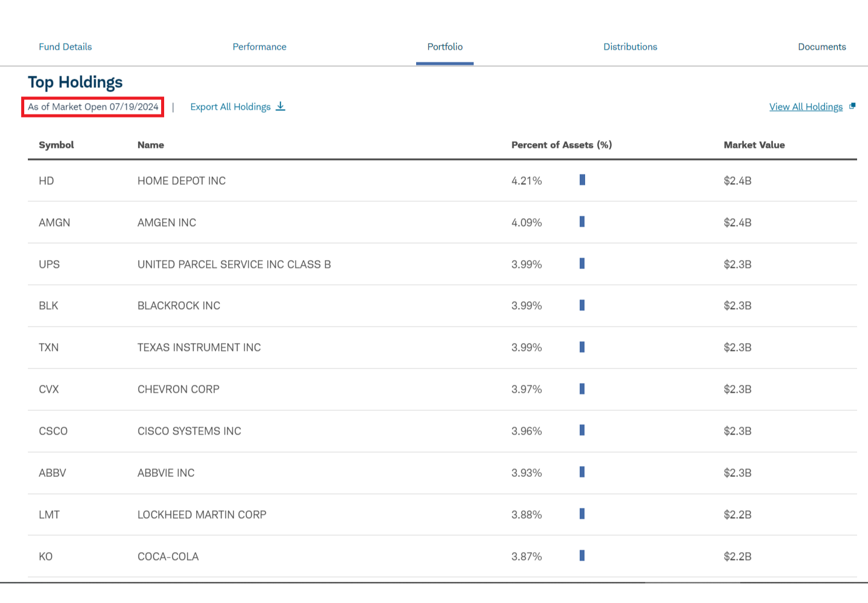This screenshot has height=603, width=868.
Task: Click the 4.21% value for Home Depot
Action: click(x=526, y=181)
